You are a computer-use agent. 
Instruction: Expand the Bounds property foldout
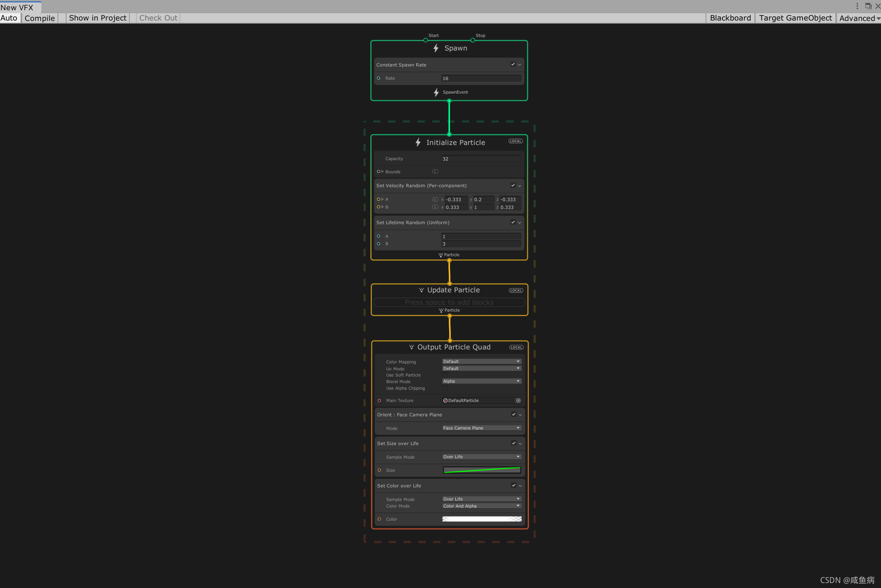click(x=383, y=172)
